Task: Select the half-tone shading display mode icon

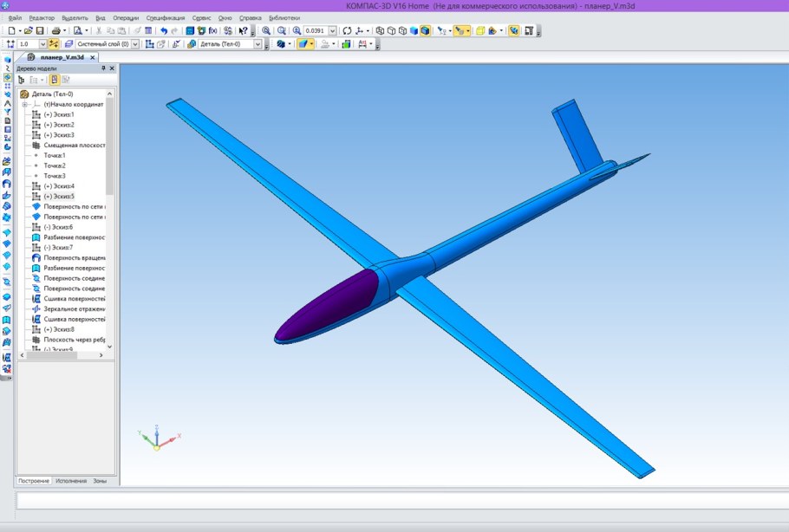Action: tap(412, 33)
